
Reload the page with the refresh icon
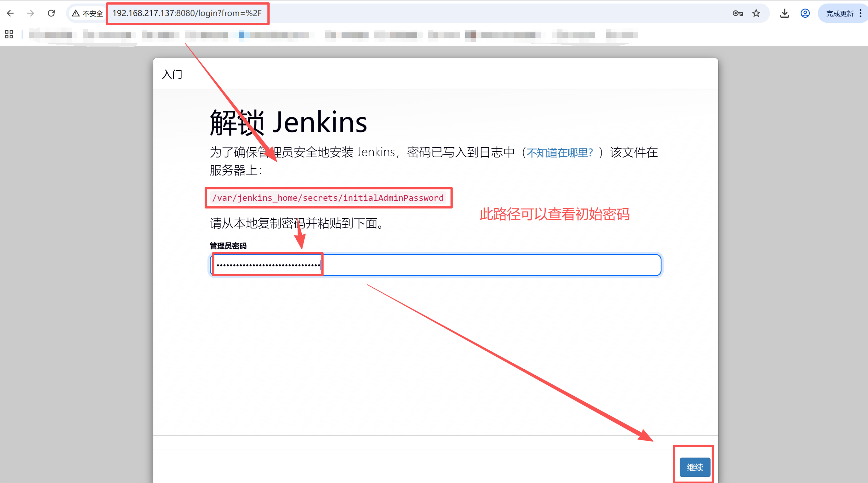tap(51, 13)
